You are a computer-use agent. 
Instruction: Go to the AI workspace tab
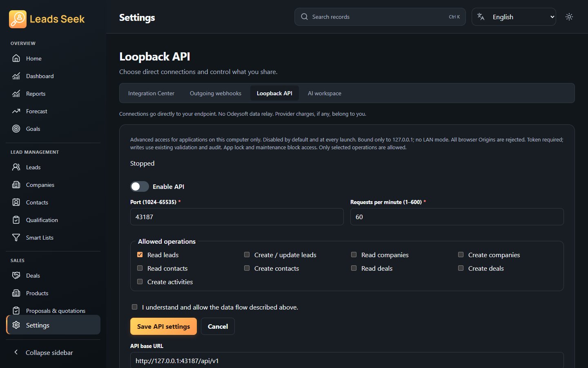(325, 93)
